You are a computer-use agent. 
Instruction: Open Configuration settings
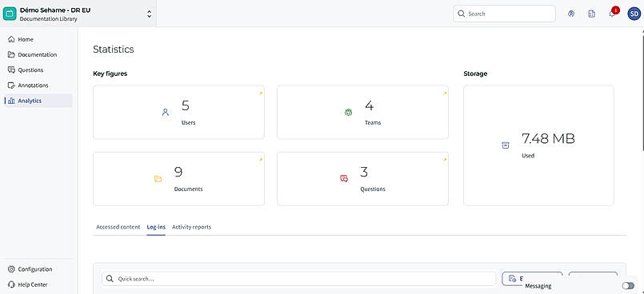point(35,269)
